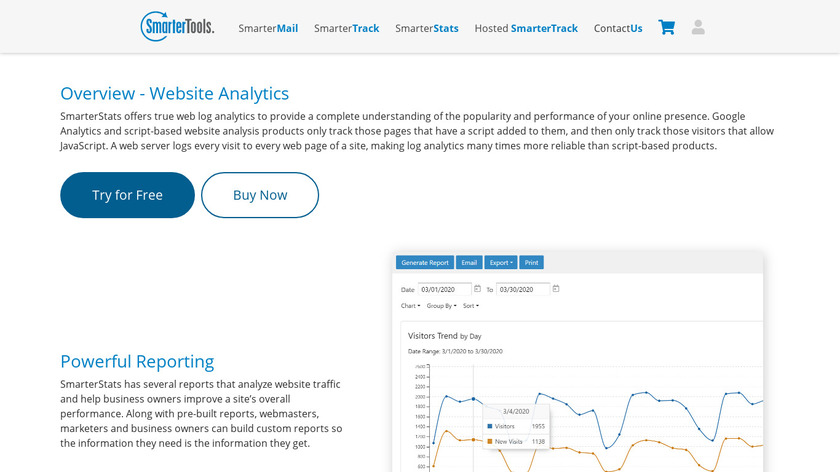This screenshot has width=840, height=472.
Task: Open the Group By dropdown
Action: point(441,306)
